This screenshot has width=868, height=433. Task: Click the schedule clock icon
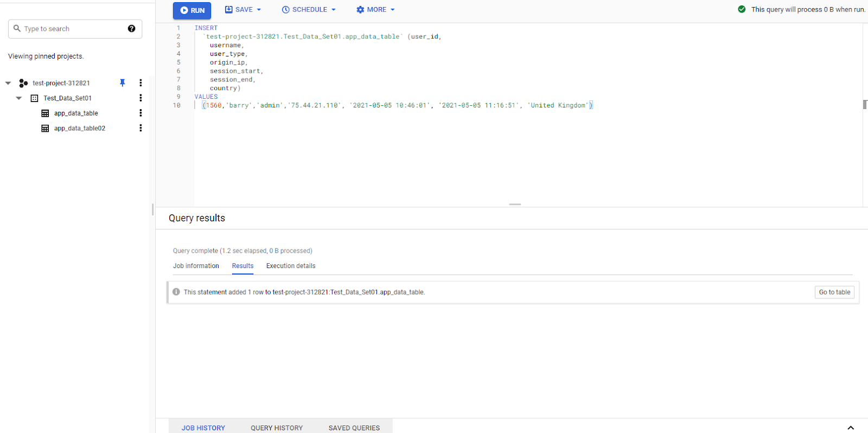tap(285, 10)
